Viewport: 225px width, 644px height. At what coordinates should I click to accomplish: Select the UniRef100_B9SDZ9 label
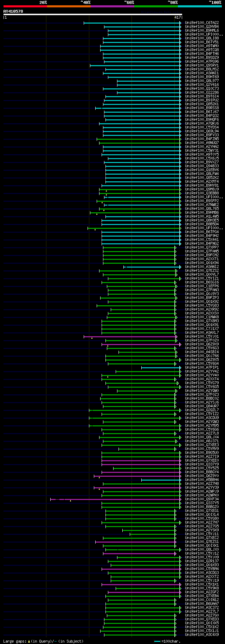click(x=202, y=58)
